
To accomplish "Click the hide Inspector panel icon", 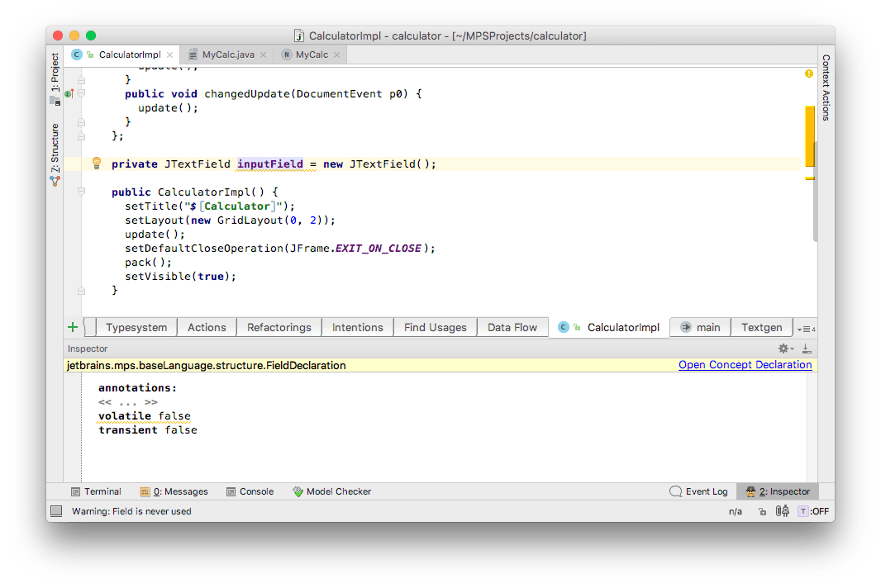I will pyautogui.click(x=806, y=349).
